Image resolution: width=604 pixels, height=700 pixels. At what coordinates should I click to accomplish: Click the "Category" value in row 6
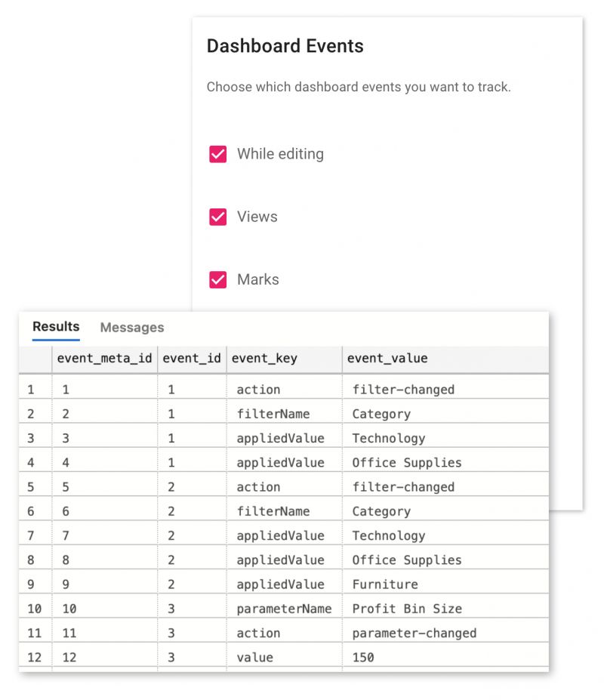(x=381, y=510)
